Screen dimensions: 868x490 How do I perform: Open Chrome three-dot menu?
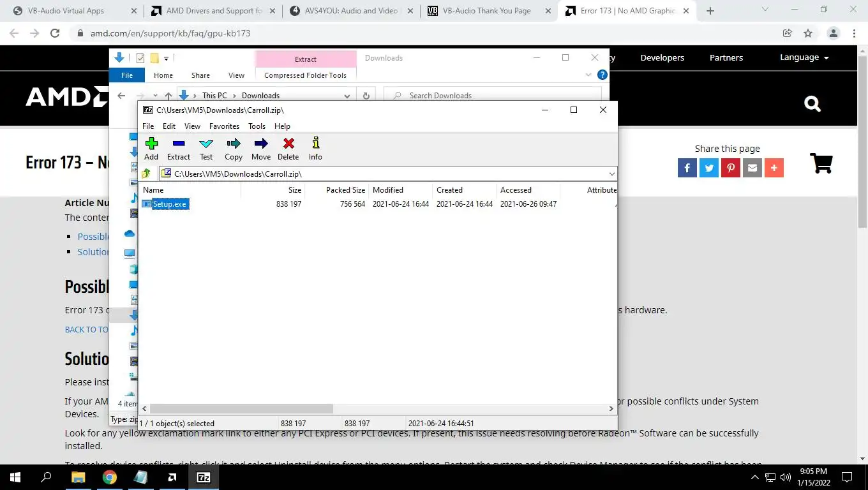pos(855,33)
